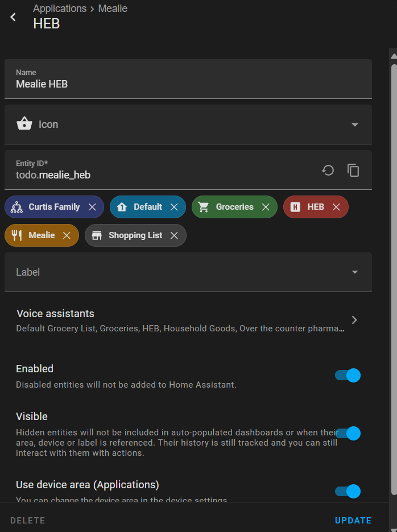Click the 'Use device area (Applications)' label

pyautogui.click(x=87, y=485)
